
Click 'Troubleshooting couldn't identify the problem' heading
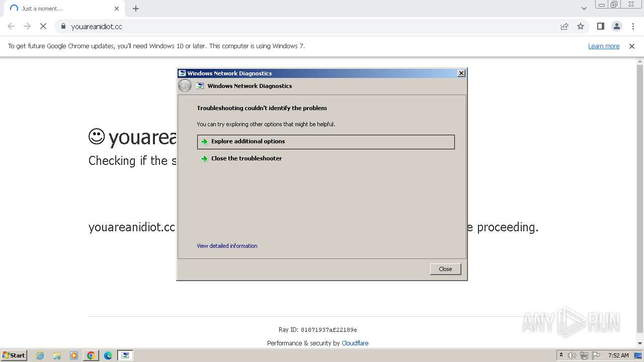[262, 108]
